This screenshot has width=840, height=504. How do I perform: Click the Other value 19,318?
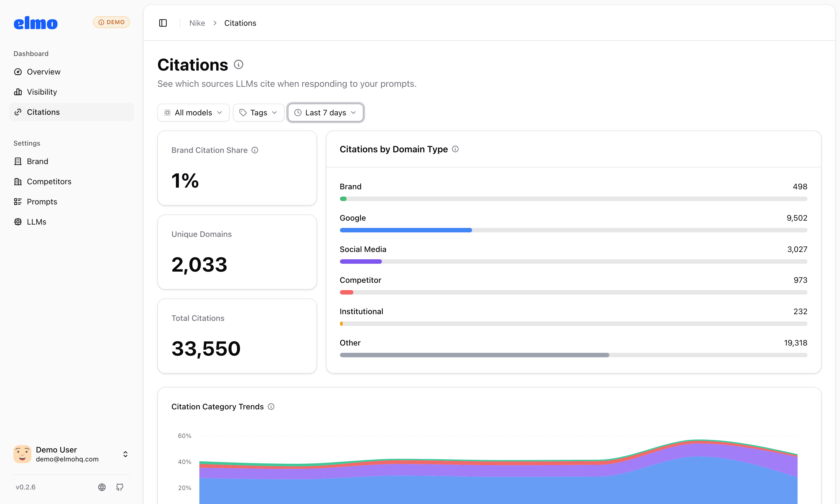[x=795, y=343]
